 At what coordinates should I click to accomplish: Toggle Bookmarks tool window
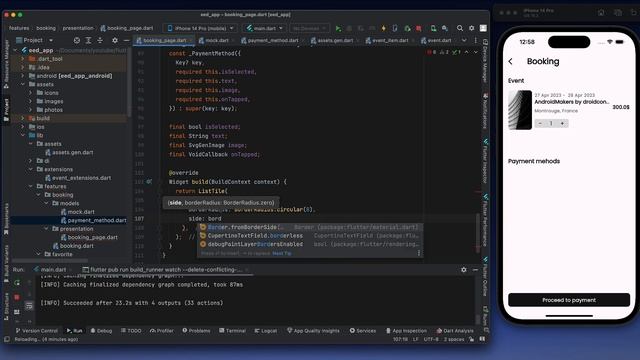[6, 219]
